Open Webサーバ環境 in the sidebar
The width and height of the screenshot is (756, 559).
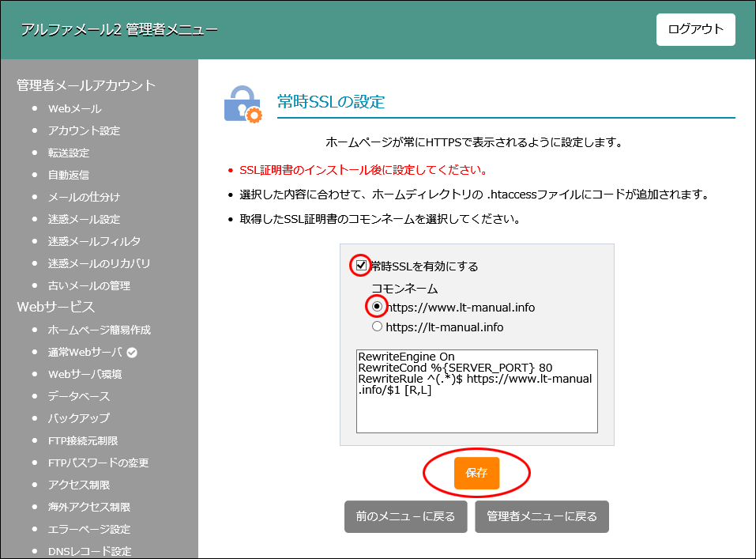(x=85, y=374)
